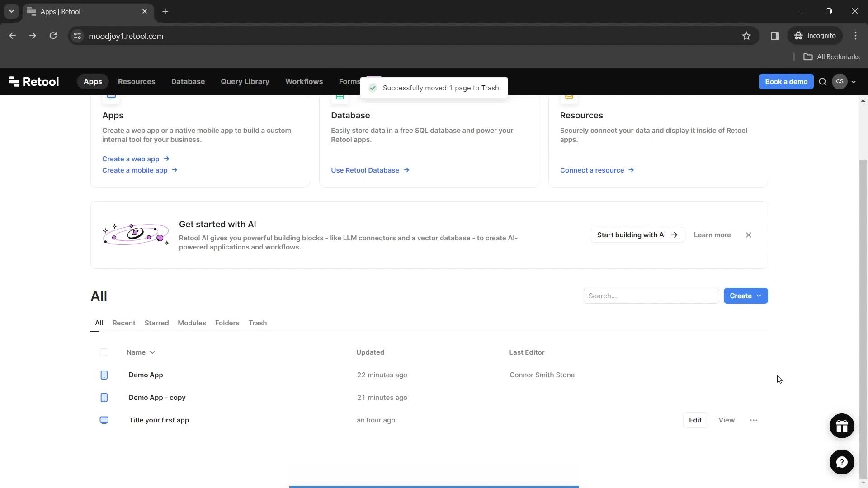Click the Demo App mobile icon
The image size is (868, 488).
point(104,375)
